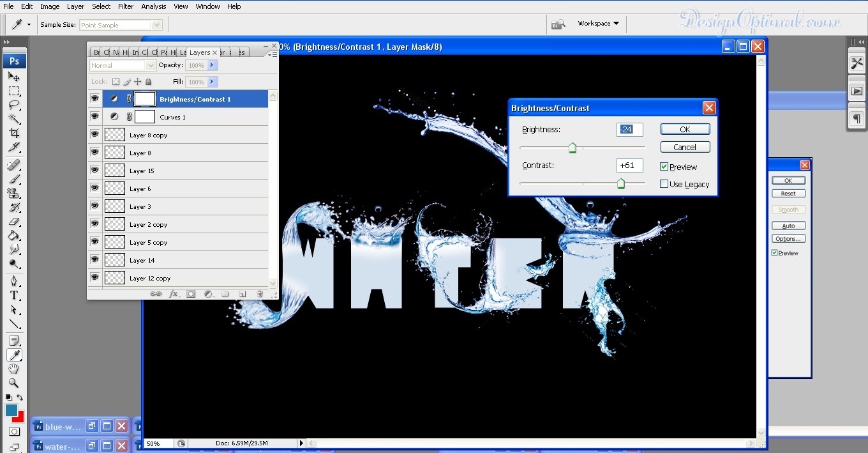The image size is (868, 453).
Task: Open the Tool Presets panel from right dock
Action: click(857, 63)
